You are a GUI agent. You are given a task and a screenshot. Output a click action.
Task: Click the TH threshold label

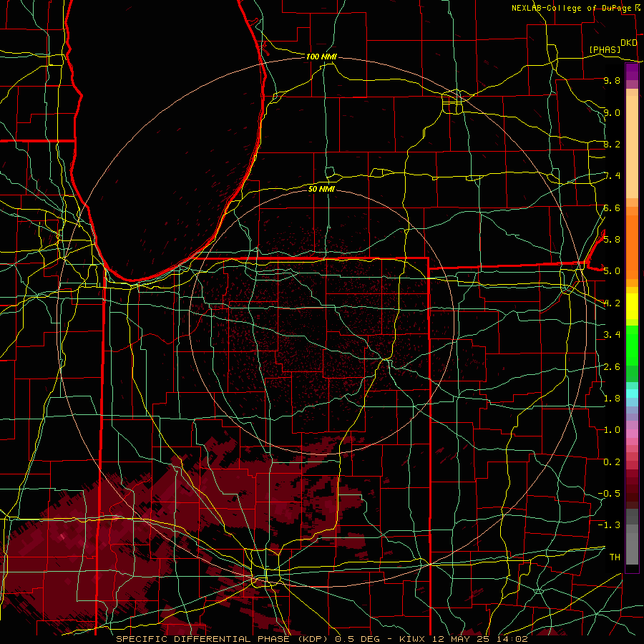615,557
